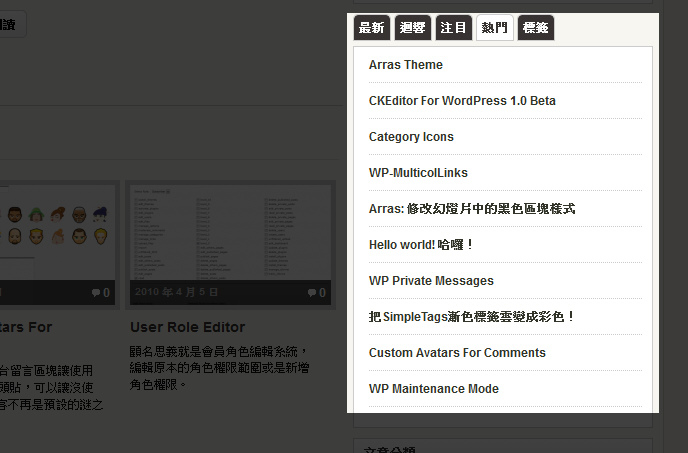Switch to the 迴響 tab
The width and height of the screenshot is (688, 453).
pos(412,28)
